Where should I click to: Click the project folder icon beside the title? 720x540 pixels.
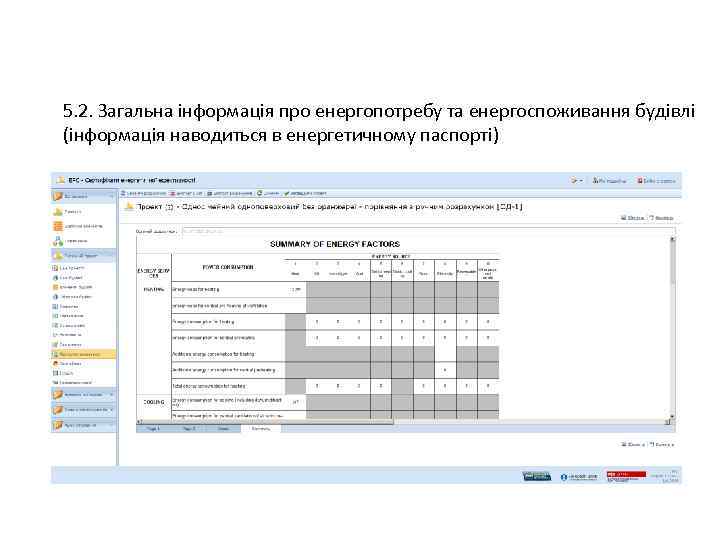click(x=129, y=207)
